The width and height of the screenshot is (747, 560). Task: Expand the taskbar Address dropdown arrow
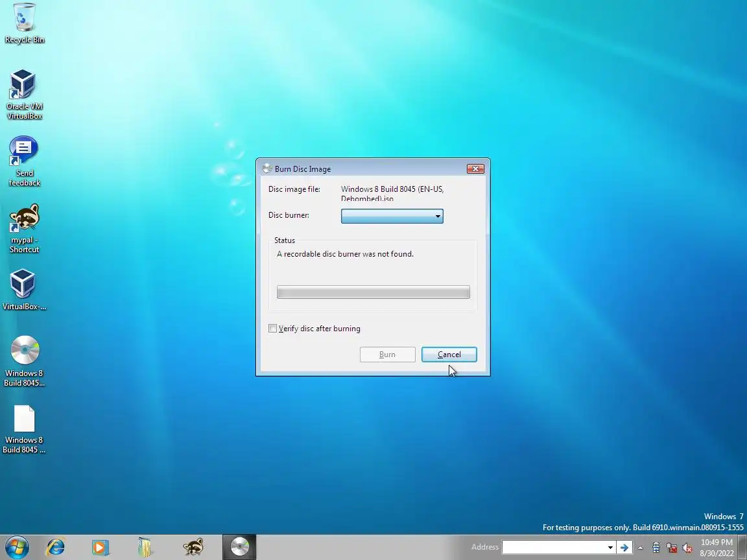click(610, 548)
